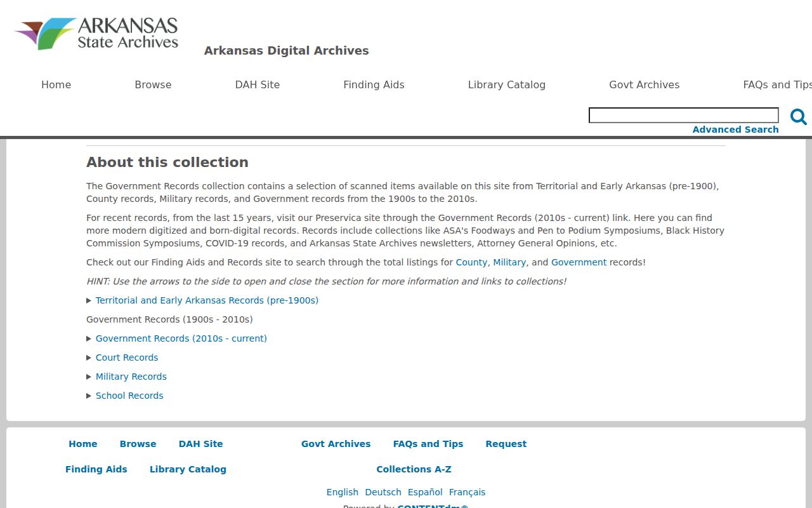This screenshot has height=508, width=812.
Task: Open Government Records (2010s - current) link
Action: (x=181, y=338)
